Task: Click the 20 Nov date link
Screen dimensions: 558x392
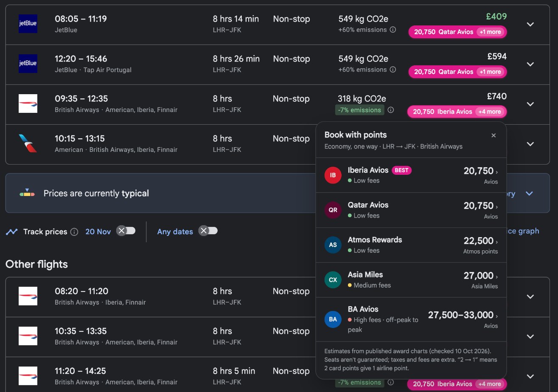Action: [x=98, y=232]
